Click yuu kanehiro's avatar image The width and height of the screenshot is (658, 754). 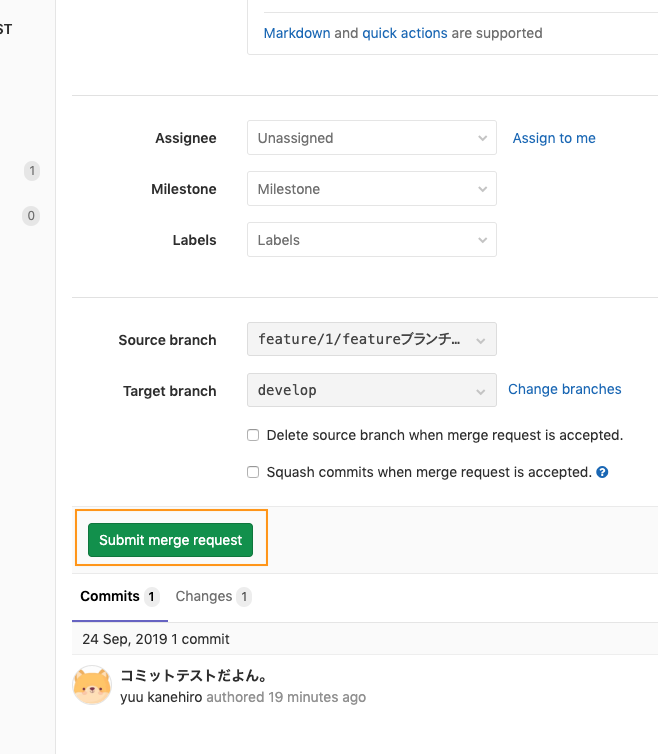[x=92, y=685]
